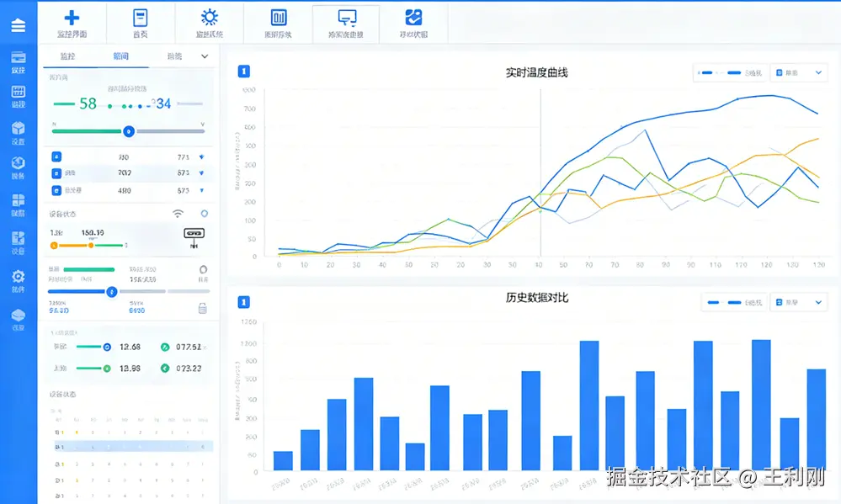Select the calendar grid icon in the sidebar
The height and width of the screenshot is (504, 841).
click(x=19, y=92)
